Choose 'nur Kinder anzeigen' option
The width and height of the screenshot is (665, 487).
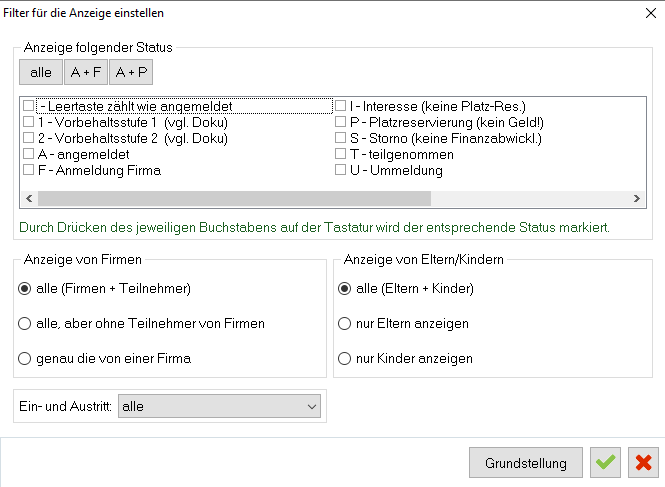click(x=344, y=358)
